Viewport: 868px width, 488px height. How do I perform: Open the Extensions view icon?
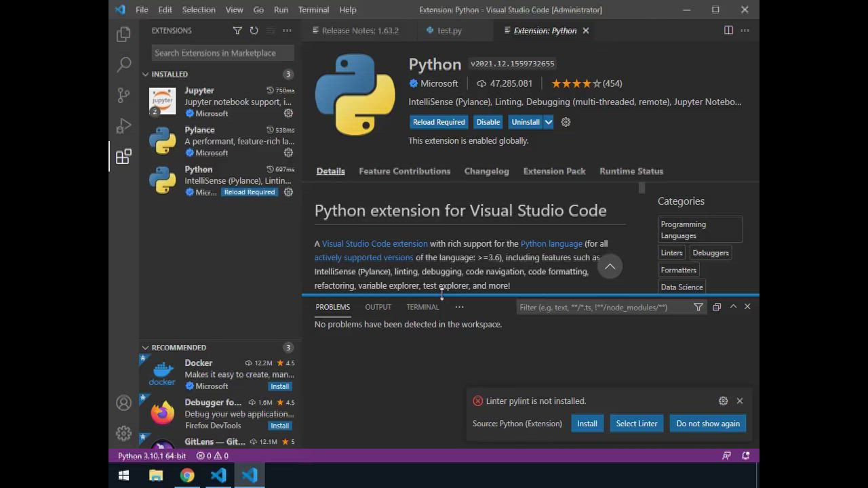tap(123, 157)
